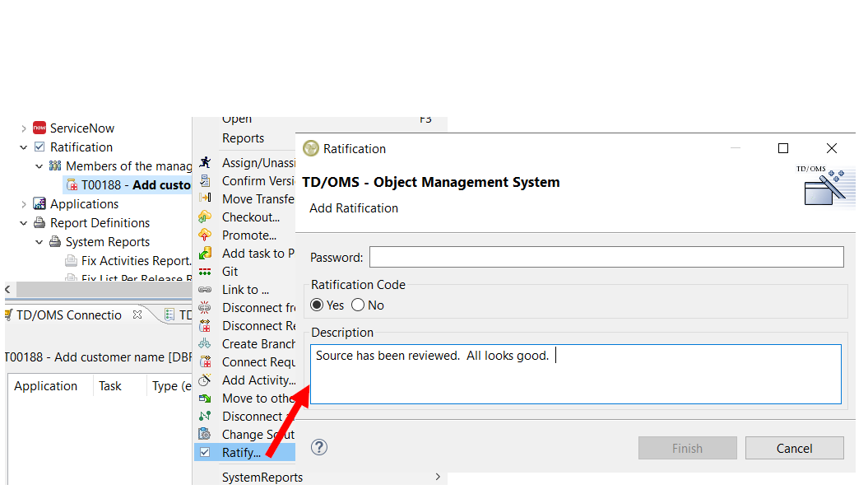The image size is (868, 494).
Task: Click the Members group icon in tree
Action: point(55,165)
